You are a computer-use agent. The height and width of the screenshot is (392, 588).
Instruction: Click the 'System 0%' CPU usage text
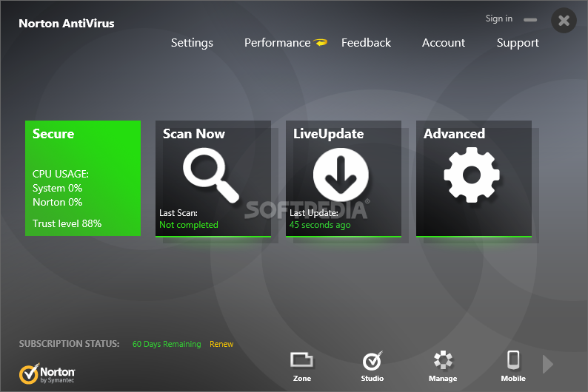pyautogui.click(x=57, y=188)
